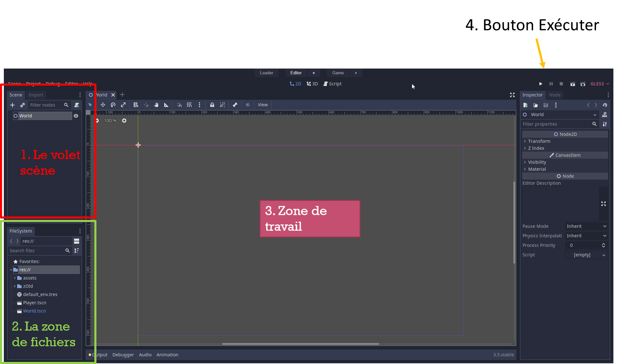620x364 pixels.
Task: Select the Pan Mode hand tool
Action: point(156,105)
